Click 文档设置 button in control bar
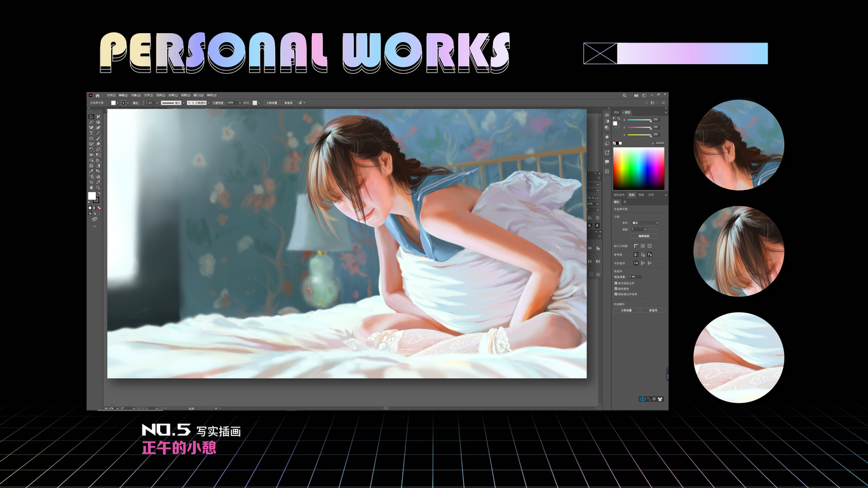 click(272, 102)
